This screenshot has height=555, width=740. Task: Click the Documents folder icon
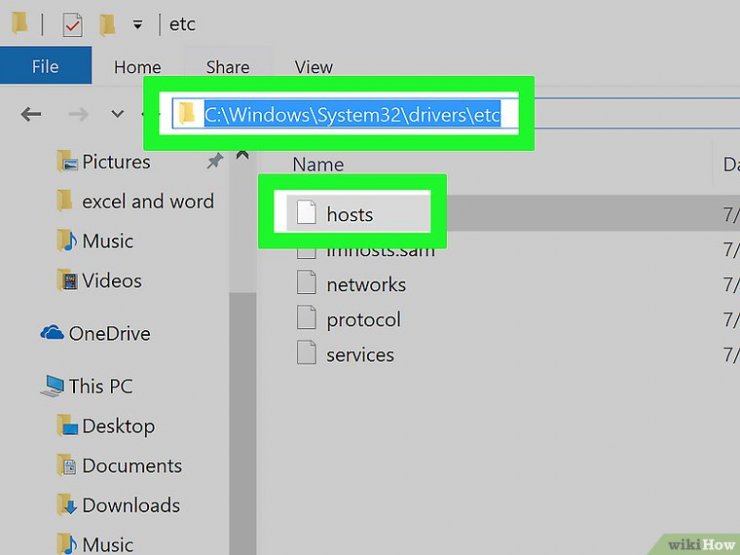67,465
